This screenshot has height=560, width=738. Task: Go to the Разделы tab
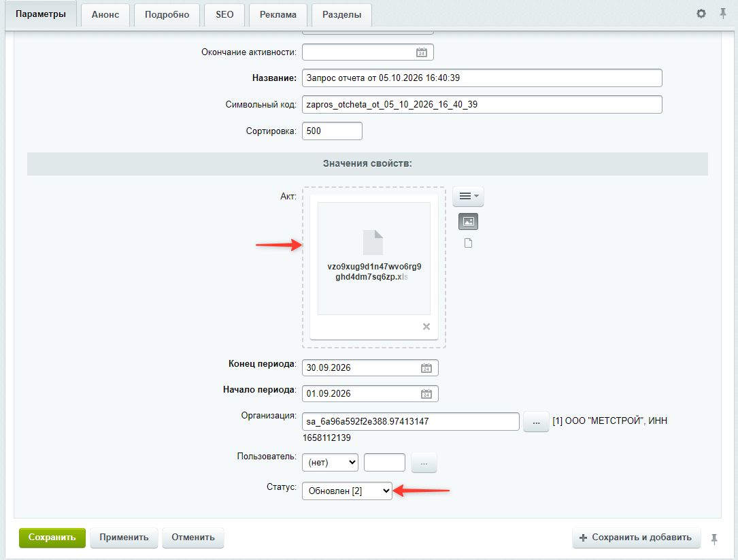341,14
